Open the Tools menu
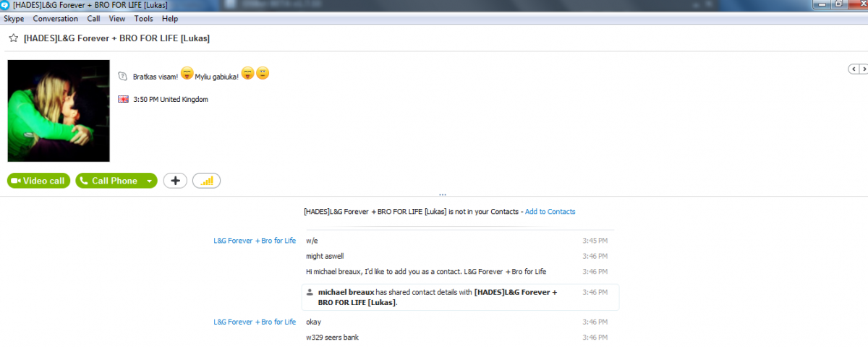 pos(143,19)
